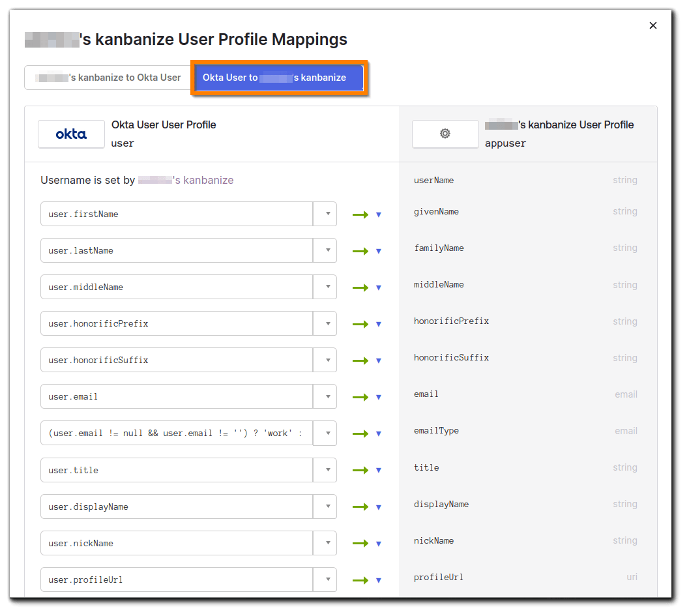Expand blue triangle menu for profileUrl mapping
Image resolution: width=689 pixels, height=616 pixels.
point(378,580)
